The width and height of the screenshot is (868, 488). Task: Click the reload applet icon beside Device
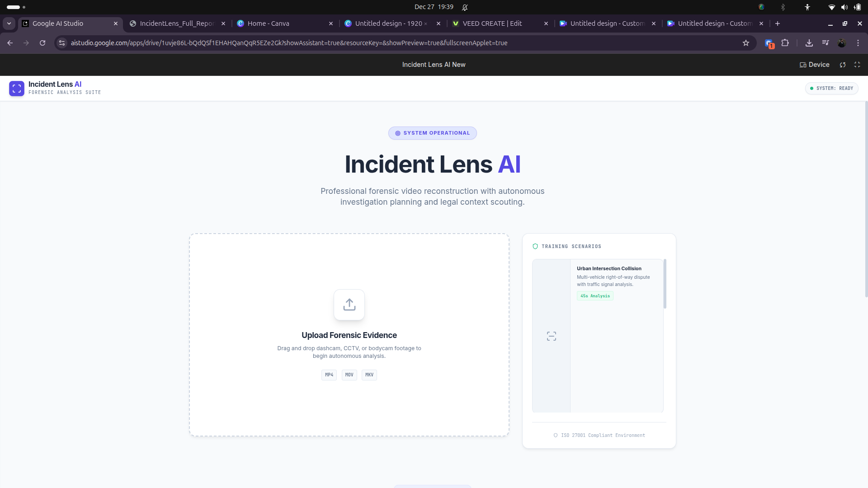(x=843, y=65)
